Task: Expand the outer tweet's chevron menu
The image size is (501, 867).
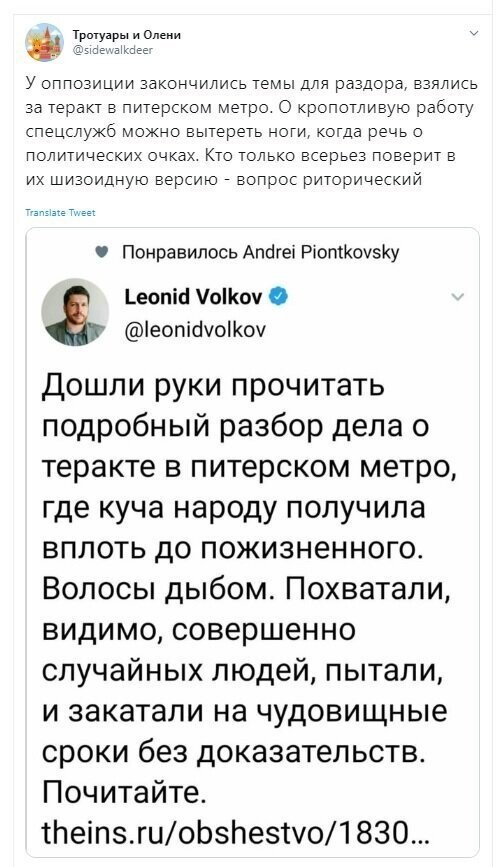Action: tap(473, 34)
